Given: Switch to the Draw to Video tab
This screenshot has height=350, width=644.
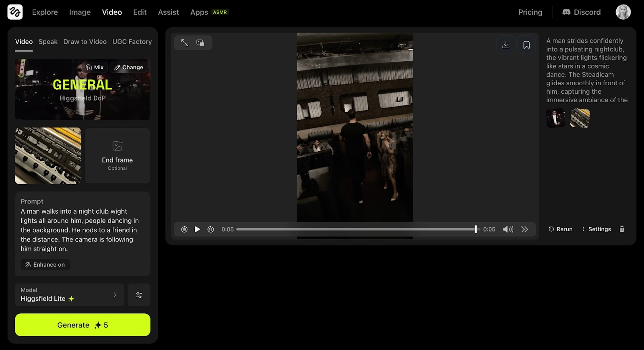Looking at the screenshot, I should pyautogui.click(x=85, y=42).
